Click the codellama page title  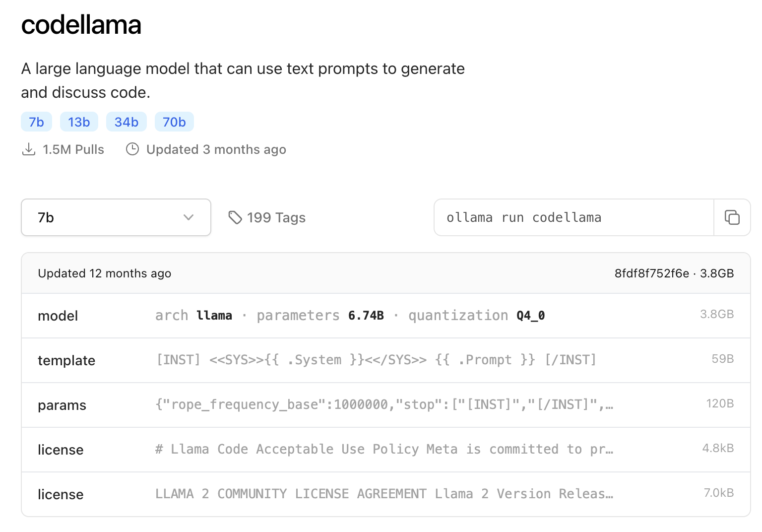81,25
